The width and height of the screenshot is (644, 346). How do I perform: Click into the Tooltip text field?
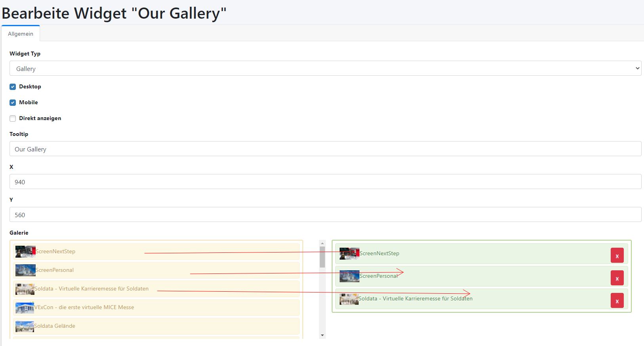(x=325, y=149)
